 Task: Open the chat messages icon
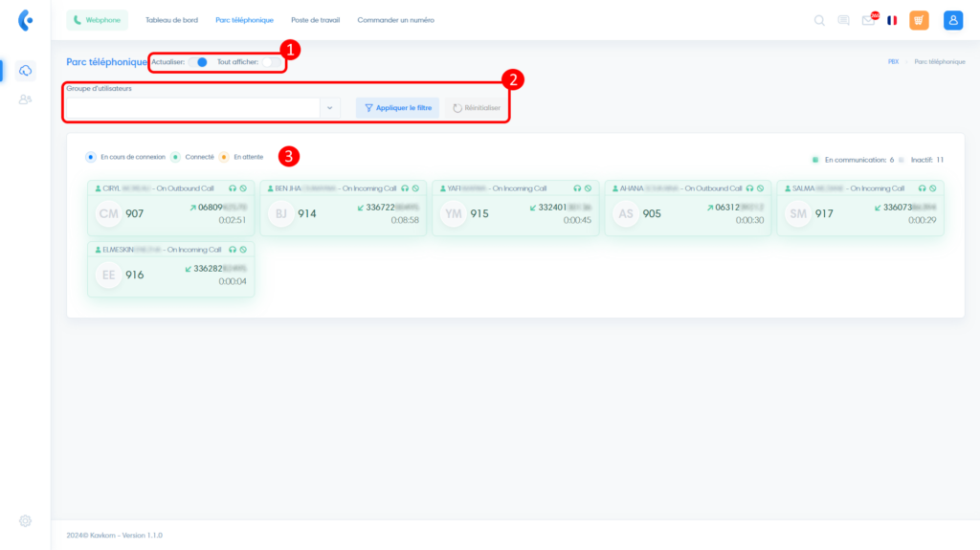[x=843, y=20]
